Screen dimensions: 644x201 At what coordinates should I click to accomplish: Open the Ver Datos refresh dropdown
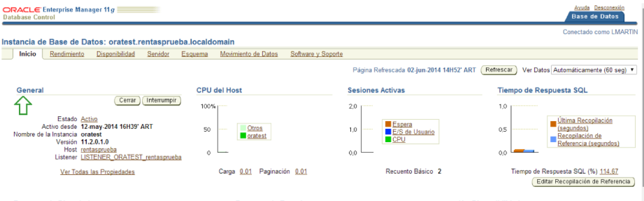pyautogui.click(x=594, y=70)
